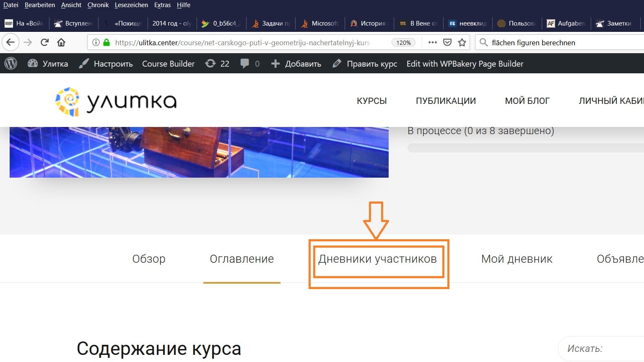Open comments bubble in admin bar
Image resolution: width=644 pixels, height=362 pixels.
point(250,64)
